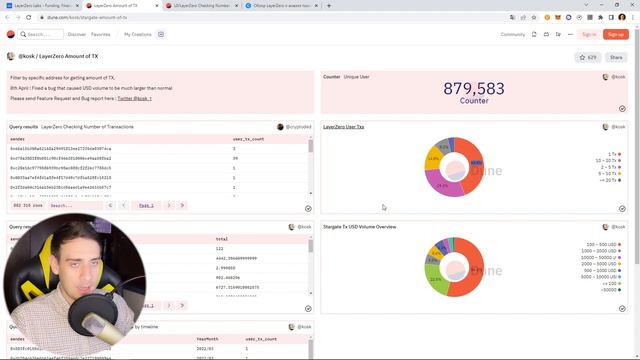This screenshot has height=360, width=640.
Task: Click the Page 1 link in first table
Action: point(146,206)
